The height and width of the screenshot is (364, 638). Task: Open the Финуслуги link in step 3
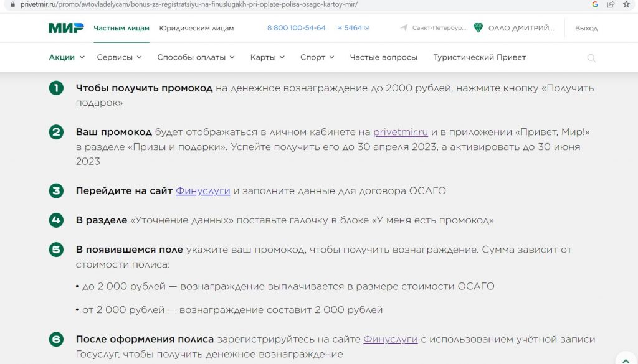coord(202,190)
